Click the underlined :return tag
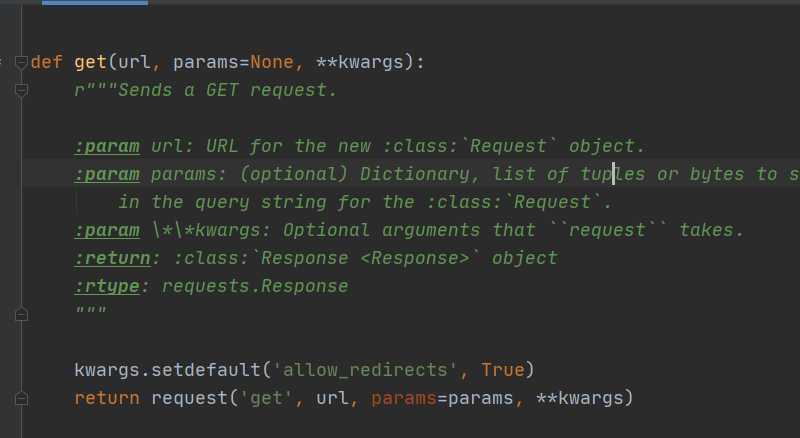Viewport: 800px width, 438px height. (113, 258)
